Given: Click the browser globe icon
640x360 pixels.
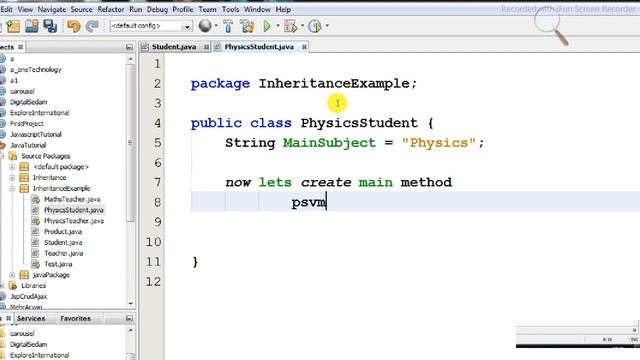Looking at the screenshot, I should 205,26.
